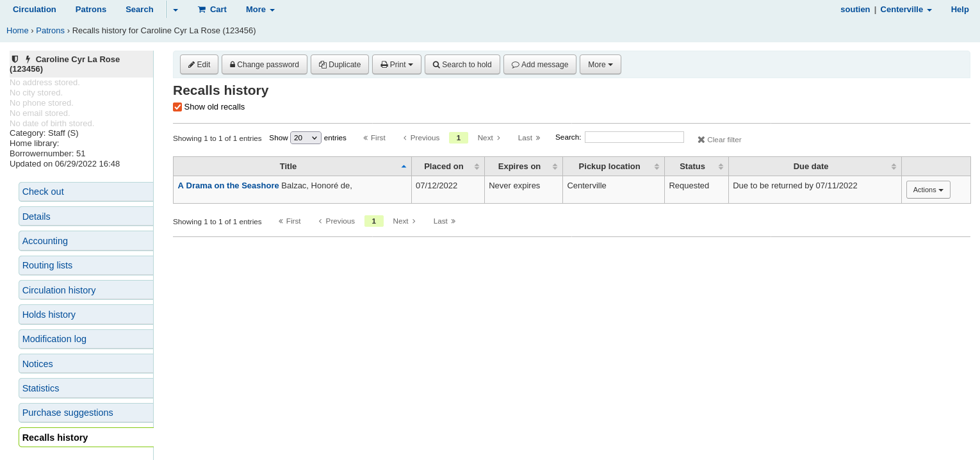980x460 pixels.
Task: Click the table Search input field
Action: [633, 137]
